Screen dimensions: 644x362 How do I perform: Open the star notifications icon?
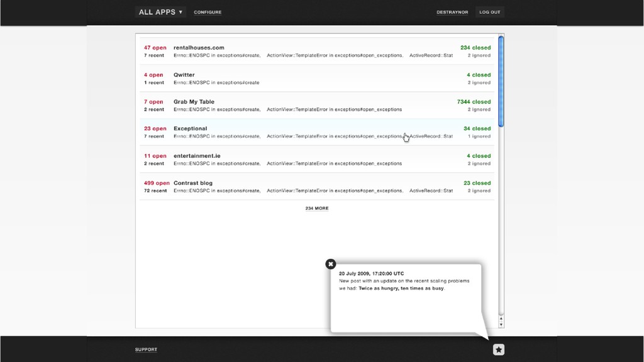tap(498, 349)
